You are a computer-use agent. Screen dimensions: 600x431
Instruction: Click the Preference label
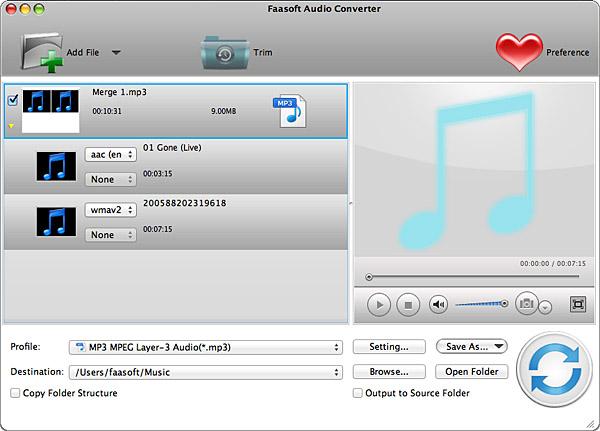pos(567,52)
